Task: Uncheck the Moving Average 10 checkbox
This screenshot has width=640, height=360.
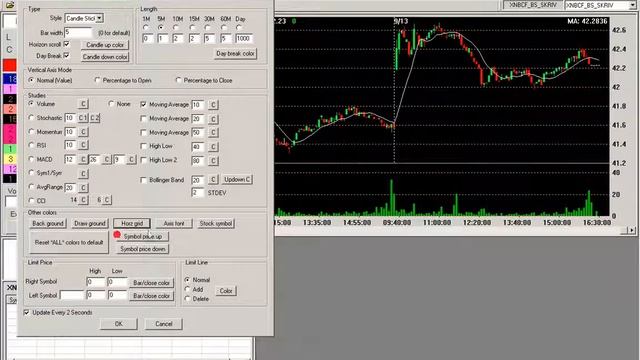Action: coord(143,104)
